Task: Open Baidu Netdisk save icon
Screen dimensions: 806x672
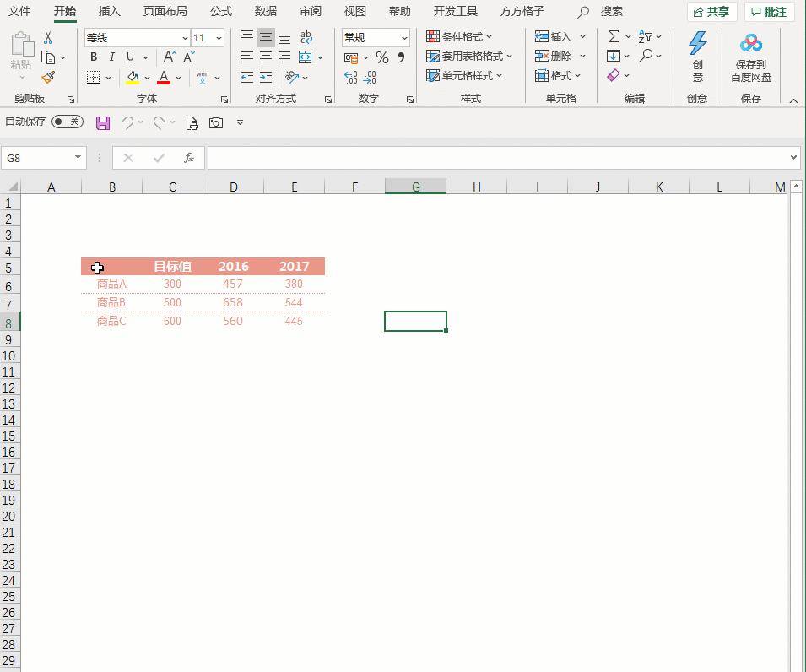Action: [x=750, y=57]
